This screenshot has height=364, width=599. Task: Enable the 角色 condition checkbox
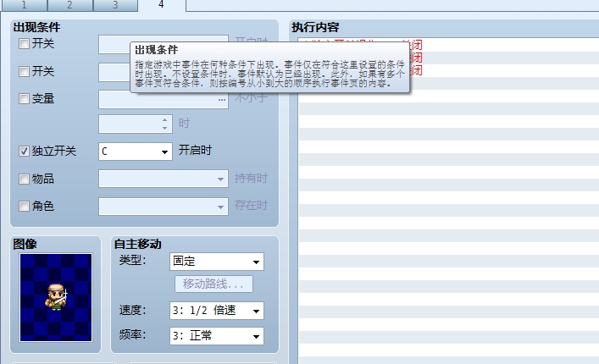point(24,206)
